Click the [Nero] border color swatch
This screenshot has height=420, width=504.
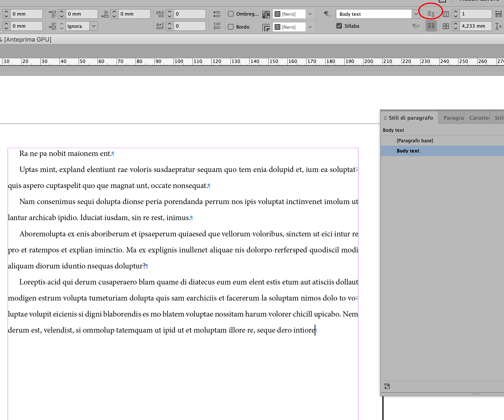point(278,27)
